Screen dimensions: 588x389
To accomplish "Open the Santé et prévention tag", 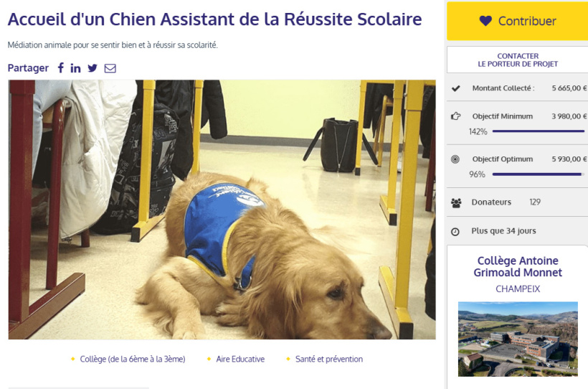I will (x=329, y=359).
